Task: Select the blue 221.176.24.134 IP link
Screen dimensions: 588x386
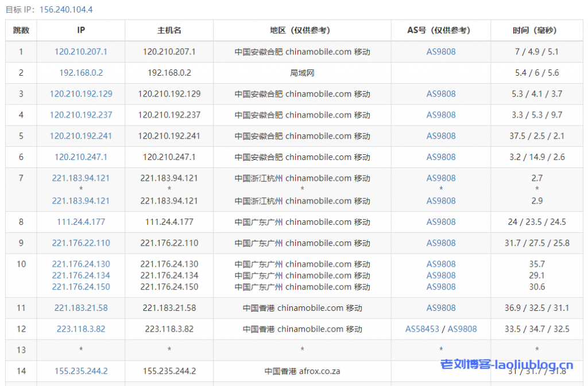Action: [x=81, y=276]
